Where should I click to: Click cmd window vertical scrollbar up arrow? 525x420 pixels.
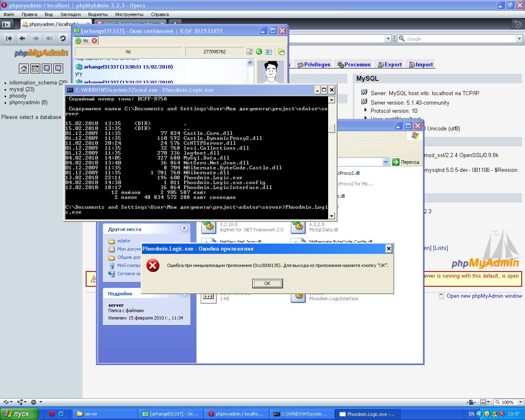click(332, 99)
